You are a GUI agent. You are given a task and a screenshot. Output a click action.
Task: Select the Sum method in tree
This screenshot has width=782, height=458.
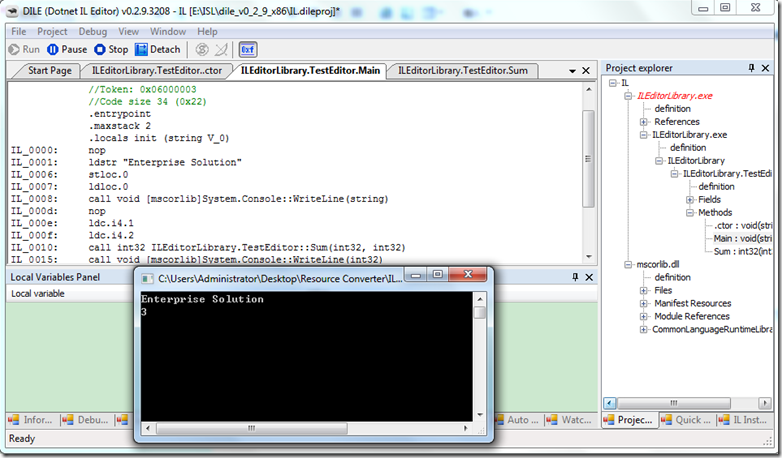(743, 251)
